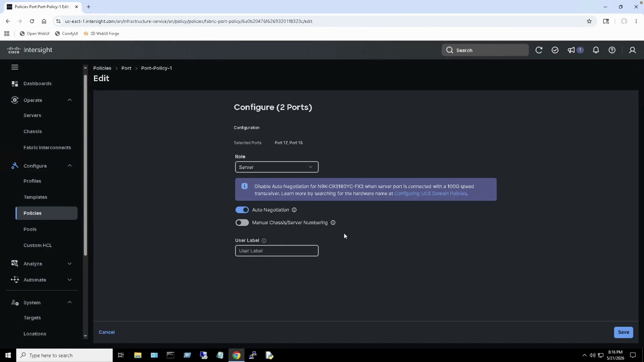Open the announcements megaphone icon
Viewport: 644px width, 362px height.
[x=571, y=50]
